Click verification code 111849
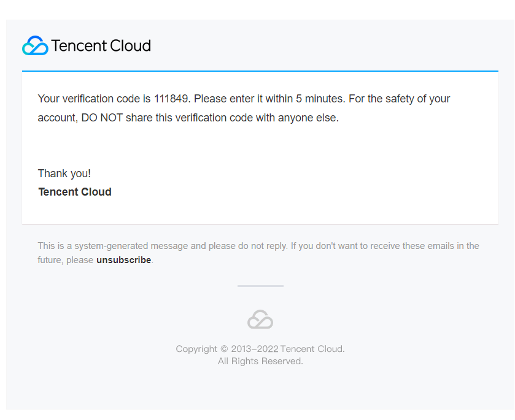Viewport: 515px width, 420px height. point(171,99)
